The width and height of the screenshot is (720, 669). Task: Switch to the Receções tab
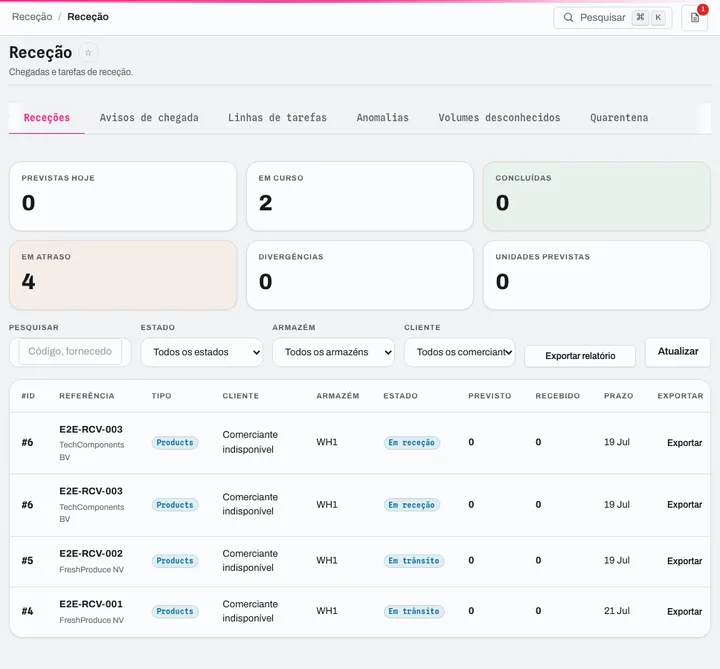click(x=47, y=118)
